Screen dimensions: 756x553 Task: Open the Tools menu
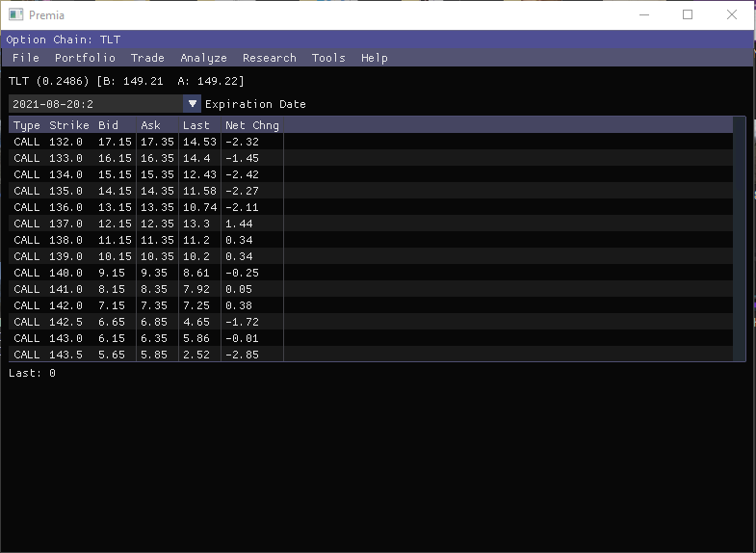tap(328, 58)
